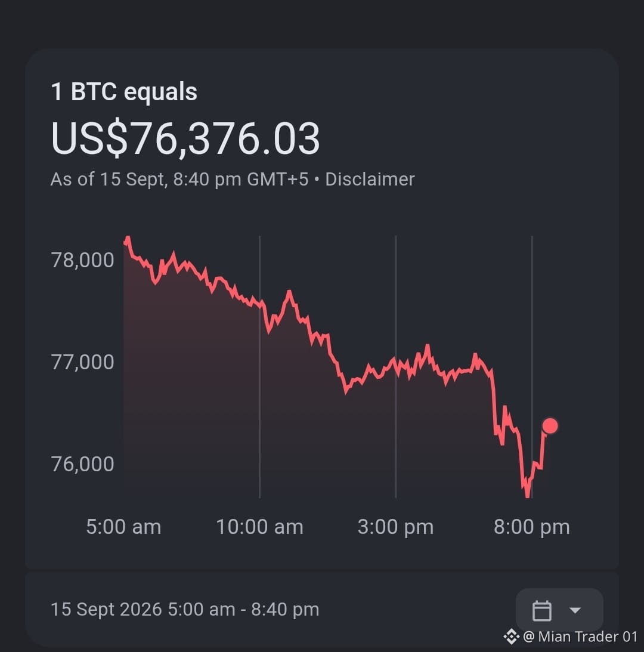Click the 8:00 pm axis label
644x652 pixels.
531,527
